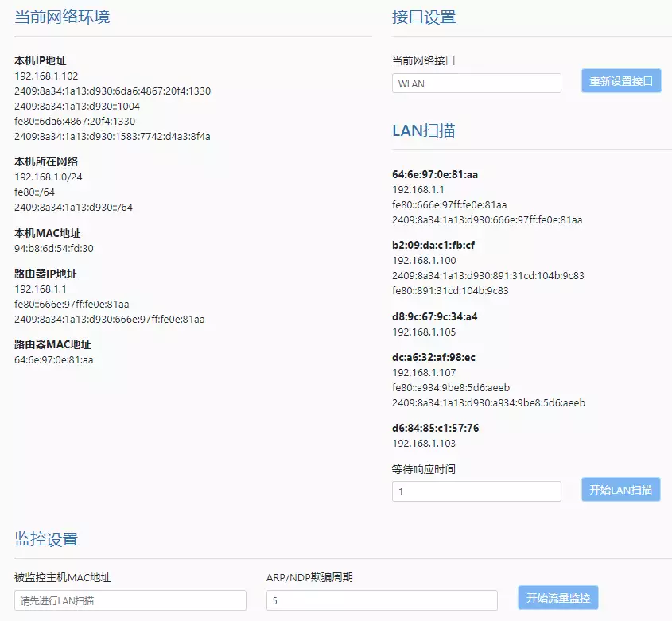The image size is (672, 621).
Task: Select scanned host 64:6e:97:0e:81:aa in LAN扫描
Action: click(x=434, y=174)
